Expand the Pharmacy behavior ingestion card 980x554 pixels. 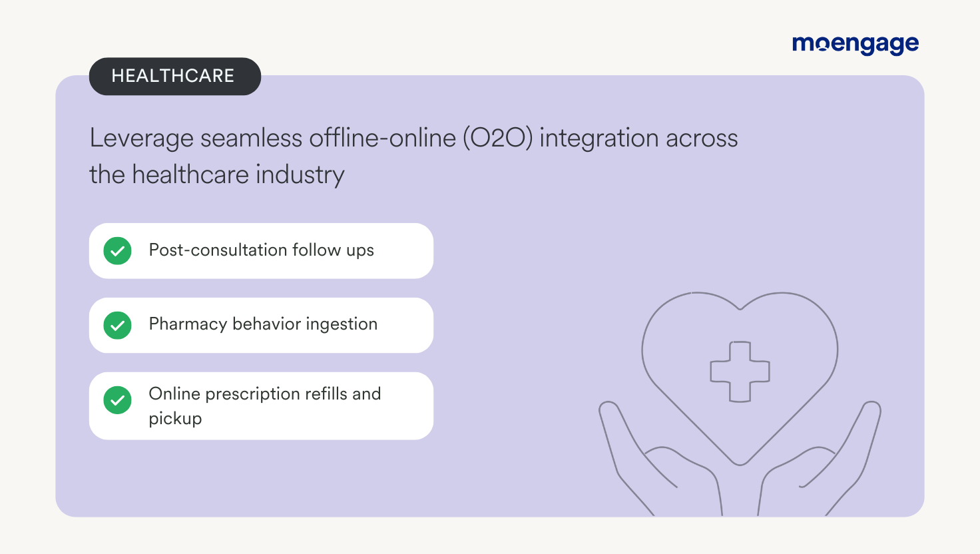(x=261, y=326)
